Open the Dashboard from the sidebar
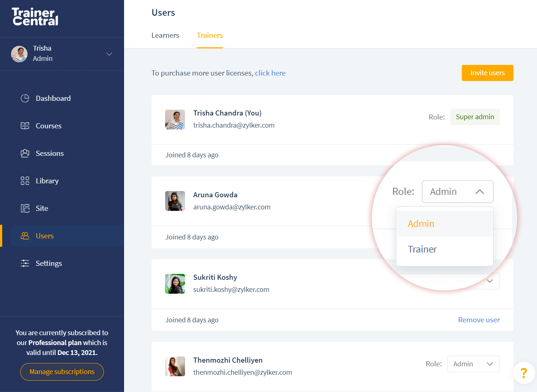Viewport: 537px width, 392px height. [53, 98]
